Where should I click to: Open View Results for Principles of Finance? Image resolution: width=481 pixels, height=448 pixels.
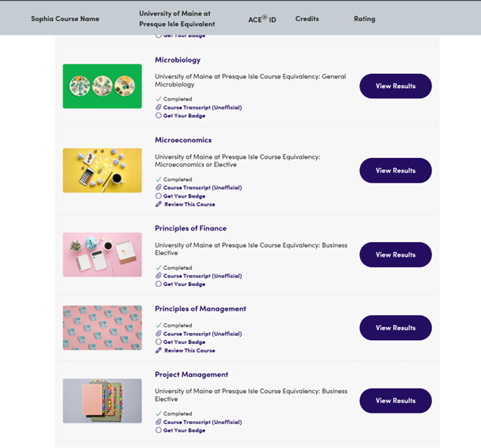tap(395, 254)
